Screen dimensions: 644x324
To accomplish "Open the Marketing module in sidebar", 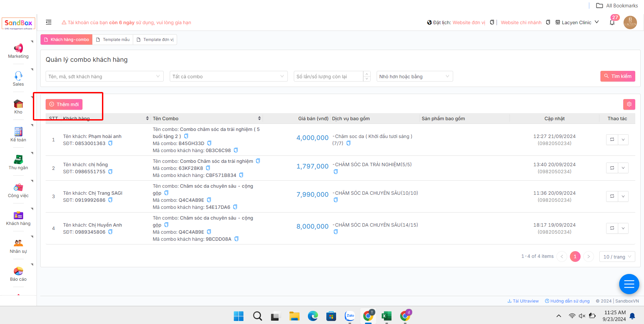I will [x=18, y=51].
